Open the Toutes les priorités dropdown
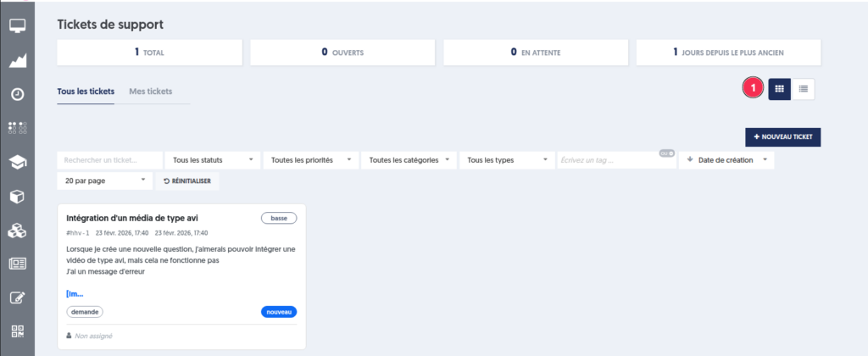This screenshot has width=868, height=356. [310, 159]
